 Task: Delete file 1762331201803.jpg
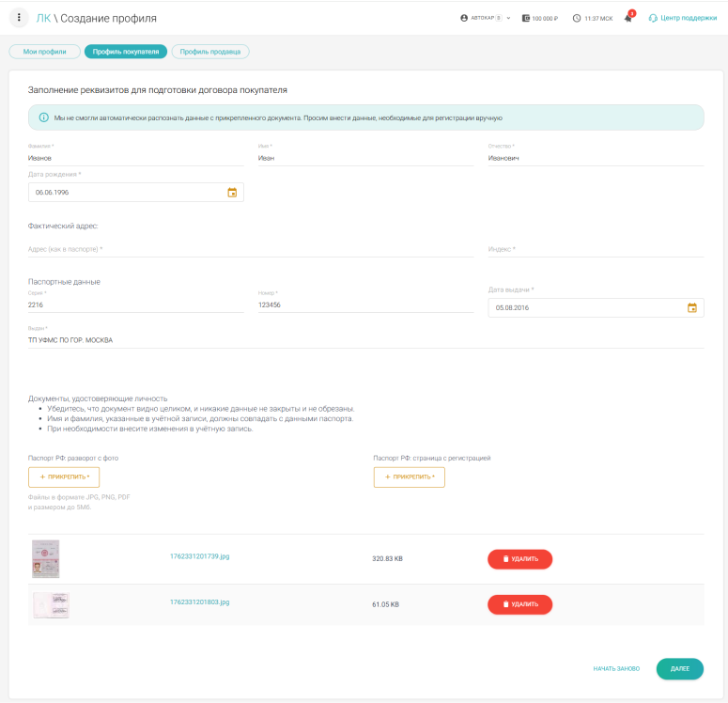[x=519, y=604]
